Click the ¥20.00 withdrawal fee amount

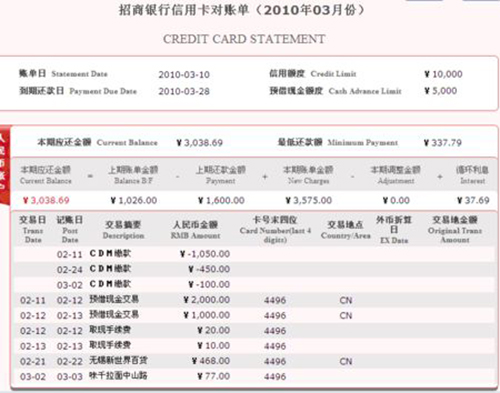coord(213,330)
